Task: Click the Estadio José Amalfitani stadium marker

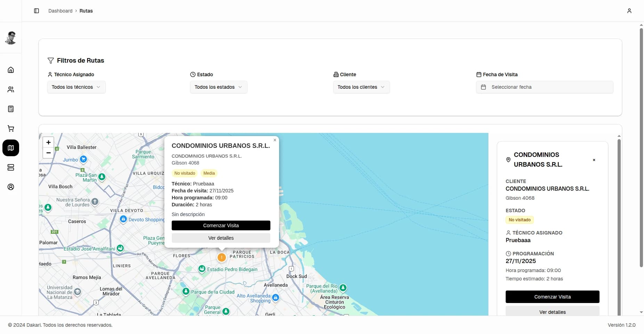Action: click(x=120, y=248)
